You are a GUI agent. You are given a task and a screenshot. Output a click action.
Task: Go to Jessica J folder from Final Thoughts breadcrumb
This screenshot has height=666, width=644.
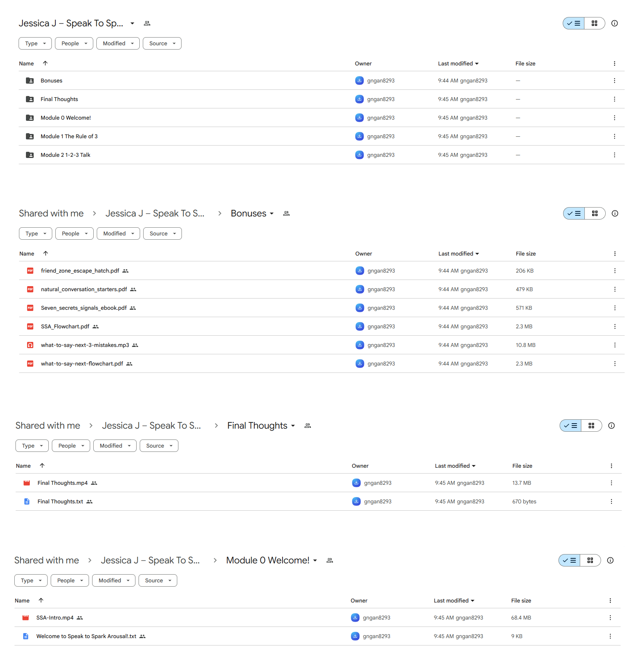[x=151, y=426]
